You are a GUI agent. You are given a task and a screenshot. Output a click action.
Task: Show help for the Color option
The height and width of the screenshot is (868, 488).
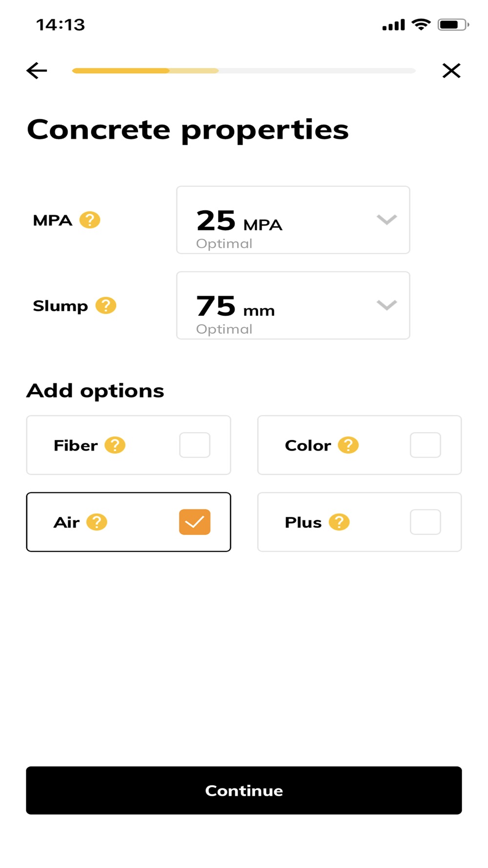(348, 445)
